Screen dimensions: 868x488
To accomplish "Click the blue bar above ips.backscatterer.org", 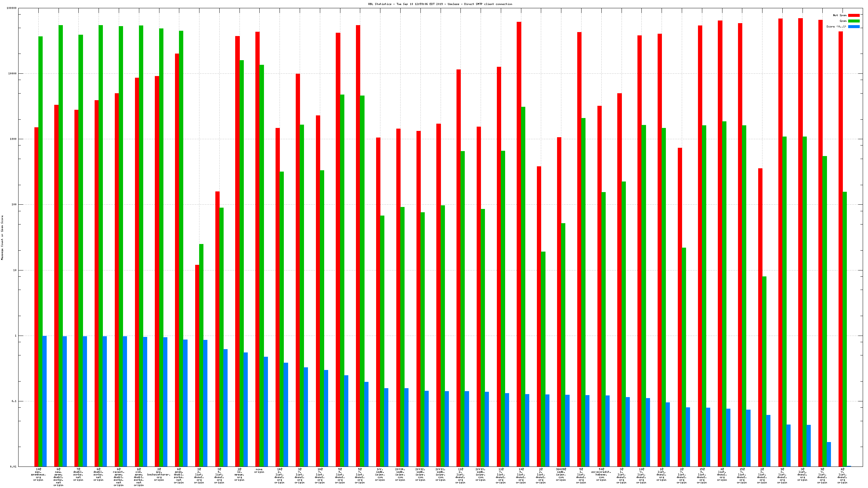I will [x=165, y=401].
